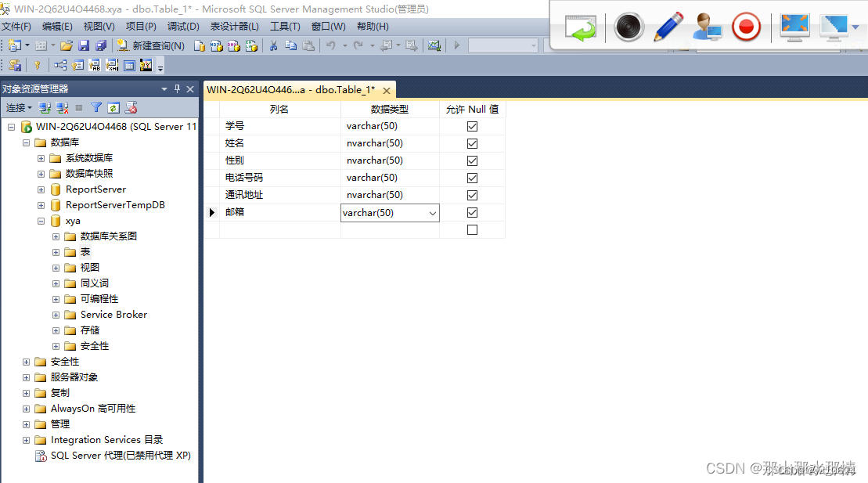This screenshot has height=483, width=868.
Task: Click the Activity Monitor icon
Action: pos(434,45)
